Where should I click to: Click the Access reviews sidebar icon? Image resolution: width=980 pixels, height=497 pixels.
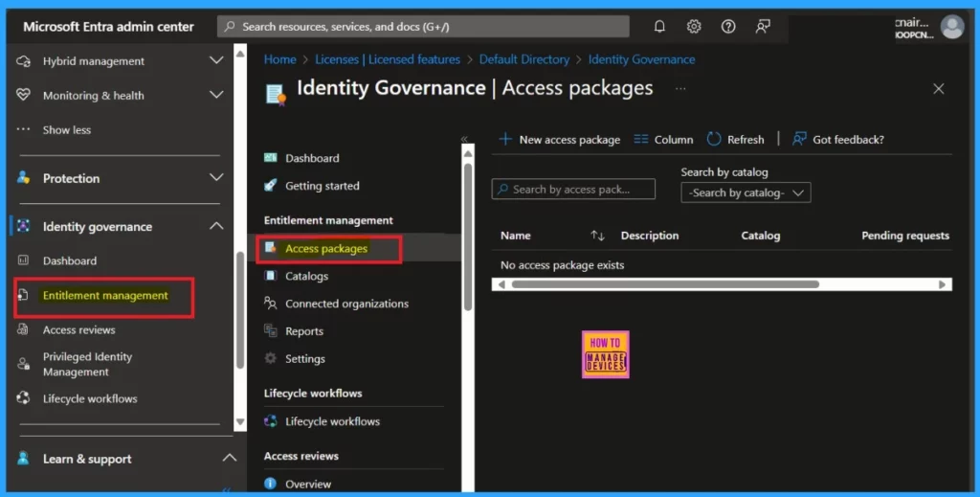[23, 329]
